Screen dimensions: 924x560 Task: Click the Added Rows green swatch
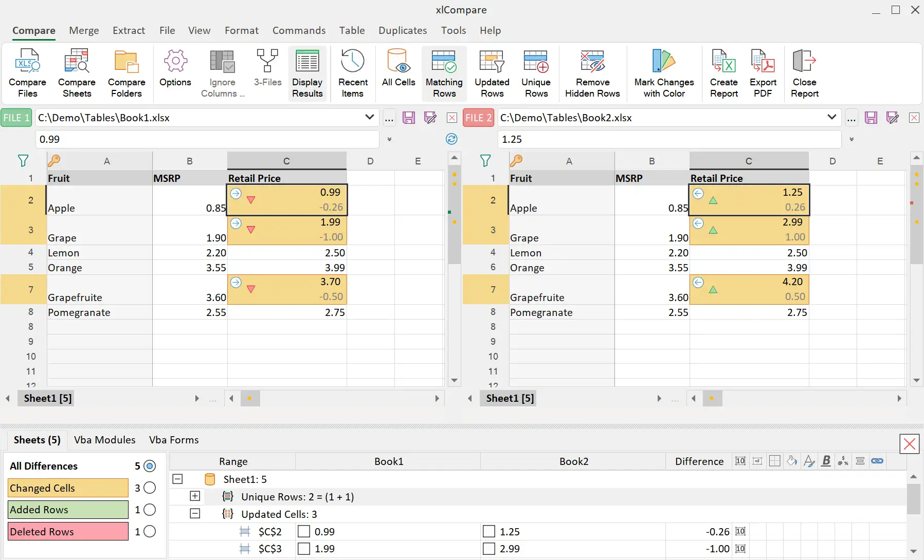tap(68, 510)
